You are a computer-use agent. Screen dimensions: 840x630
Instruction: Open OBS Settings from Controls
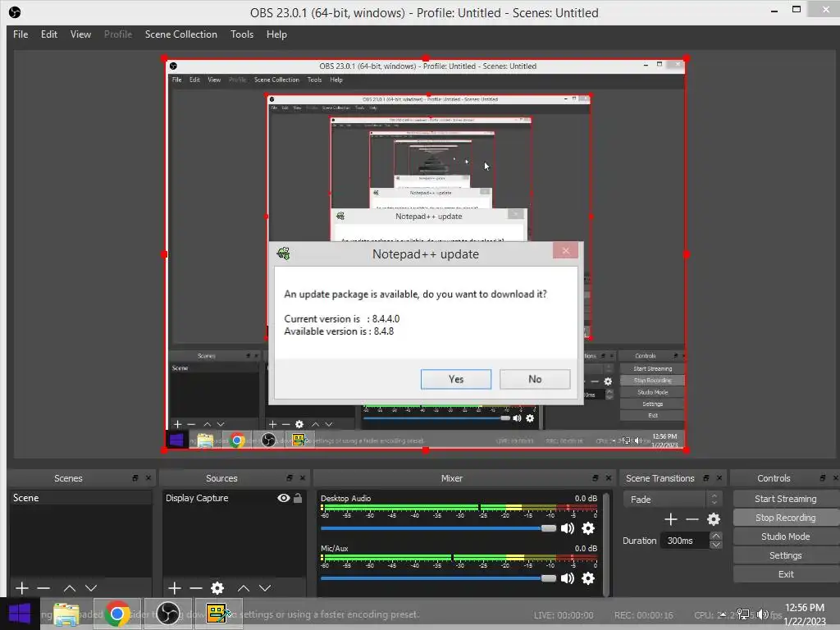(x=785, y=555)
